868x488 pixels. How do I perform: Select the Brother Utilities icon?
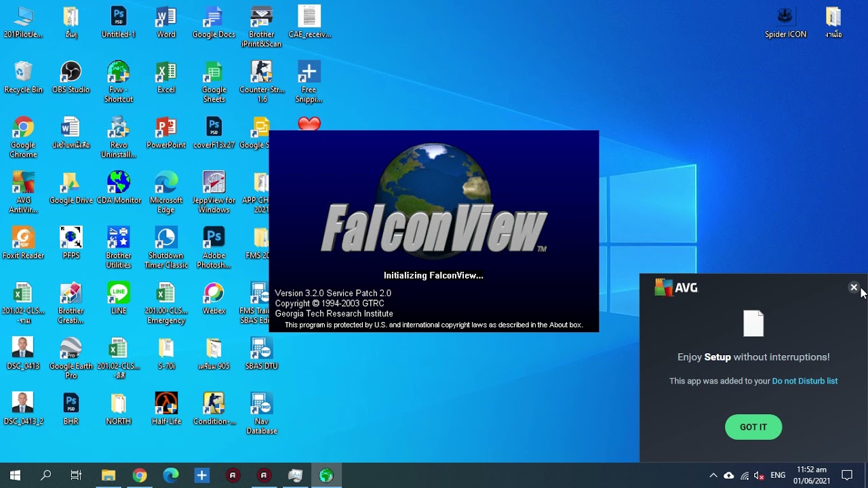tap(118, 247)
